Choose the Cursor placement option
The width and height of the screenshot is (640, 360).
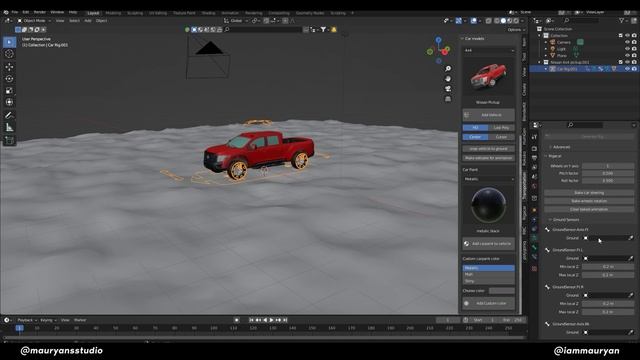coord(501,137)
